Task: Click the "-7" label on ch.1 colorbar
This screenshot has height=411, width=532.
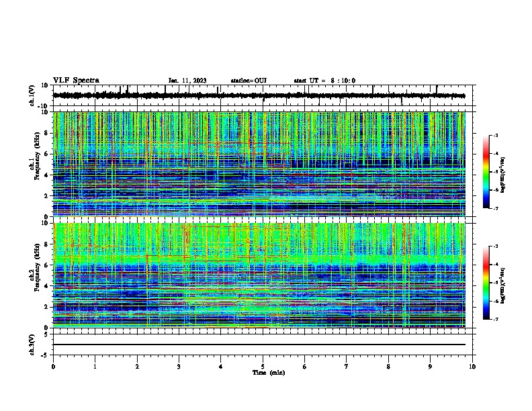Action: click(x=495, y=208)
